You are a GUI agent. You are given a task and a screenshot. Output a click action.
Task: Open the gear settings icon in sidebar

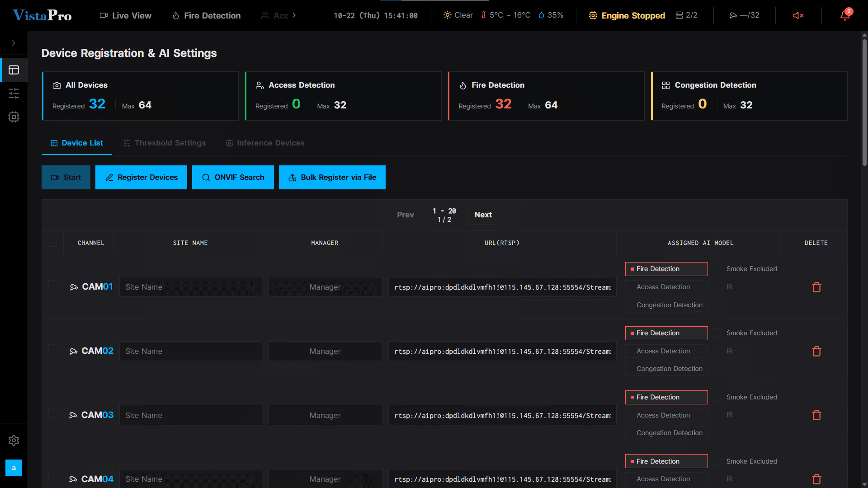click(14, 441)
